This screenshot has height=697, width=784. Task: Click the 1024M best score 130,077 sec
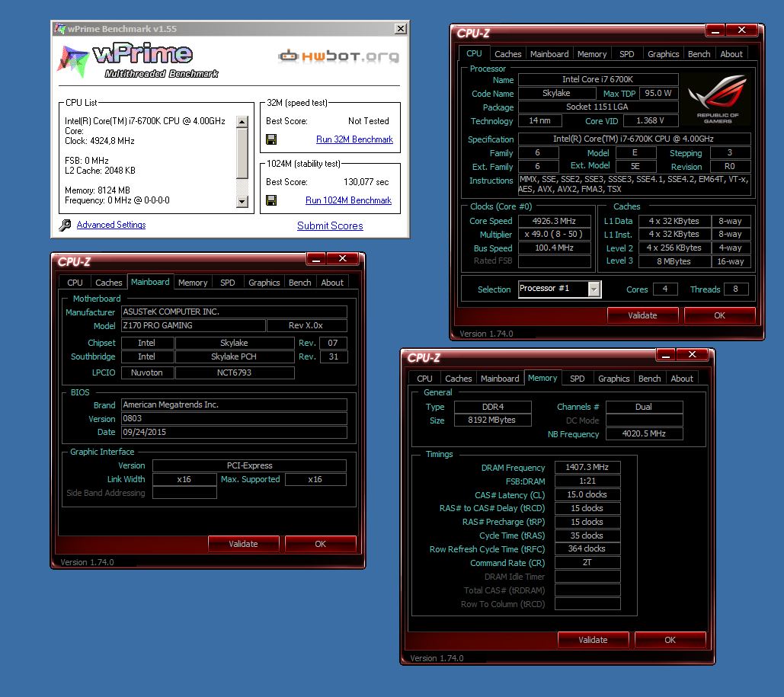point(366,182)
